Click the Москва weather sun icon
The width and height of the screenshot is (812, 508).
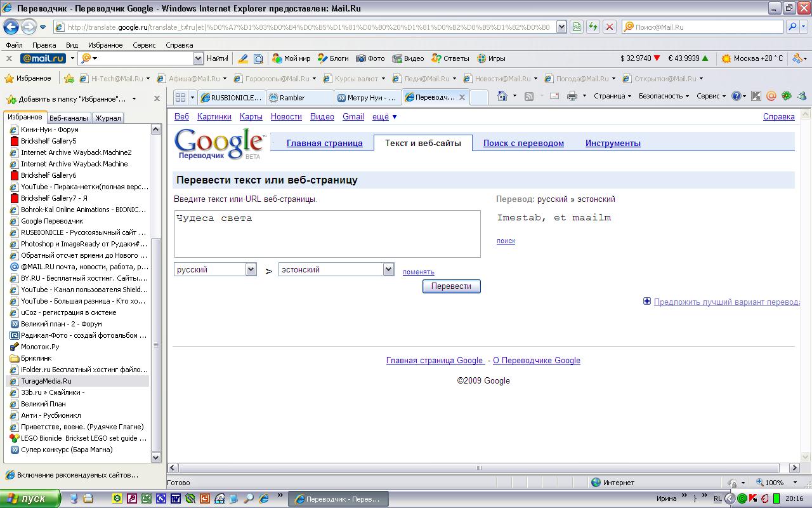pos(726,58)
